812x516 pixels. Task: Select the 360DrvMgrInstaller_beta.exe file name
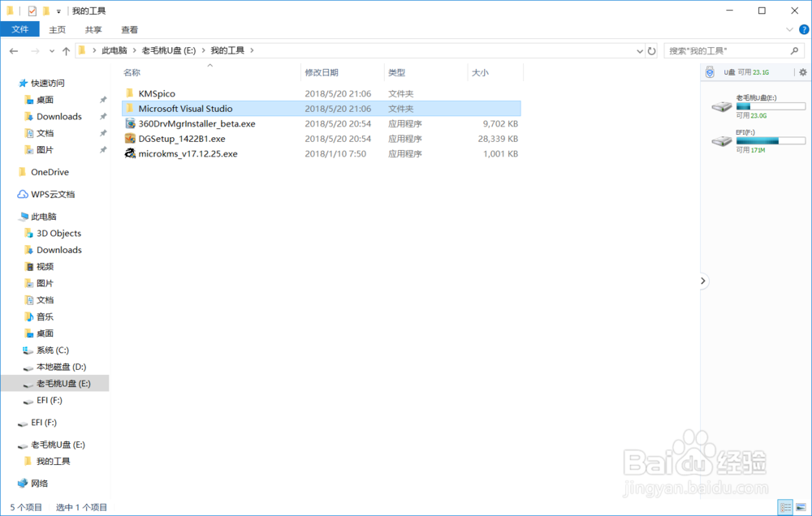(197, 123)
